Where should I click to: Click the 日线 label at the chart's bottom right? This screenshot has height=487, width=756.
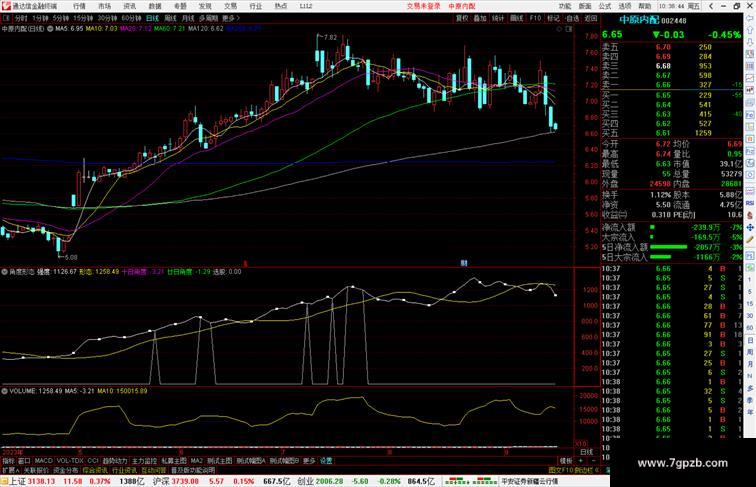[586, 452]
